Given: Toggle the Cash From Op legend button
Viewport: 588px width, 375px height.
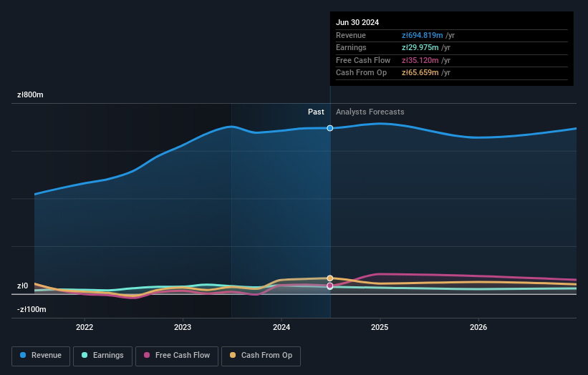Looking at the screenshot, I should pyautogui.click(x=261, y=356).
